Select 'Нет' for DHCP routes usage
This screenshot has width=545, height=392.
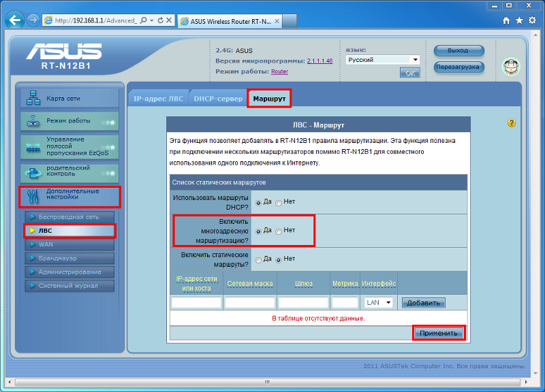point(279,203)
